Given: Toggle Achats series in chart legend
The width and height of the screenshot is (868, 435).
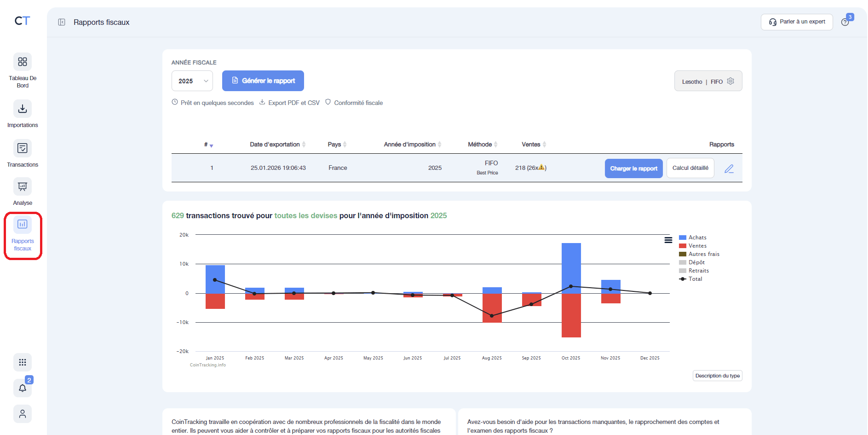Looking at the screenshot, I should coord(697,238).
